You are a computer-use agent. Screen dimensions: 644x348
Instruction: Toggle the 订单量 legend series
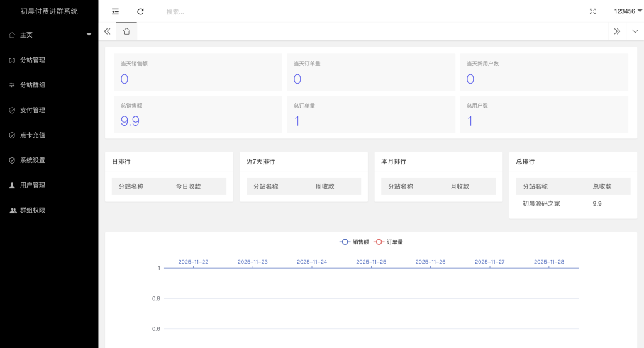point(389,242)
